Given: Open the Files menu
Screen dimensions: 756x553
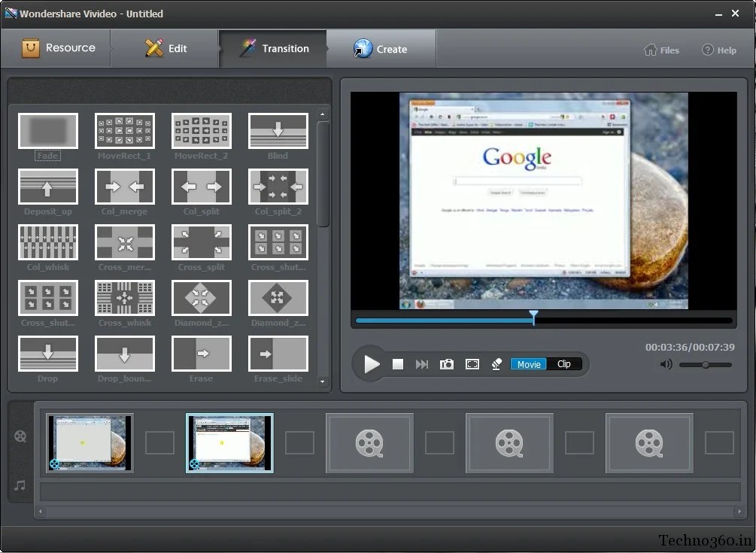Looking at the screenshot, I should click(x=661, y=50).
